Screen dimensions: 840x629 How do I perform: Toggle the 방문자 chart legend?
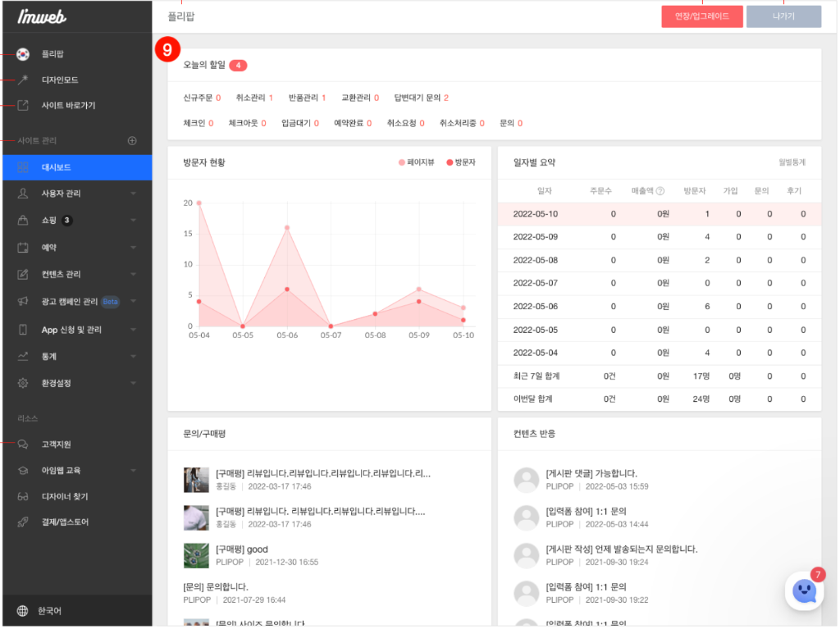coord(463,163)
